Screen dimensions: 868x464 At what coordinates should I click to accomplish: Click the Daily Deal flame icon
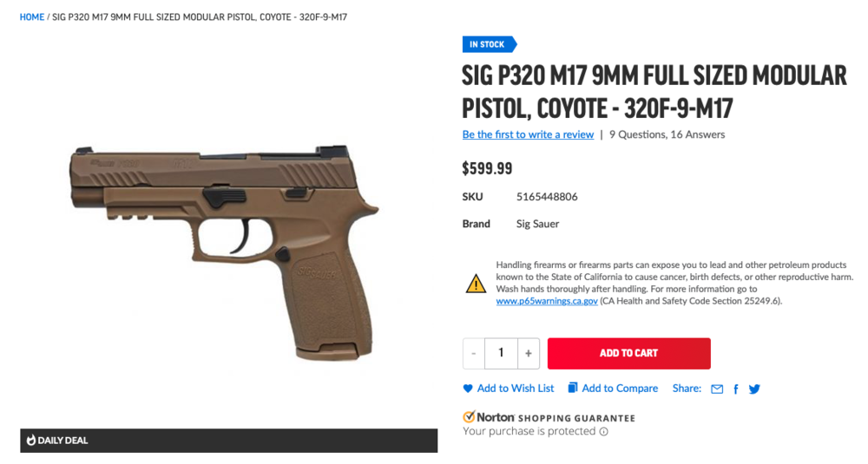tap(31, 441)
